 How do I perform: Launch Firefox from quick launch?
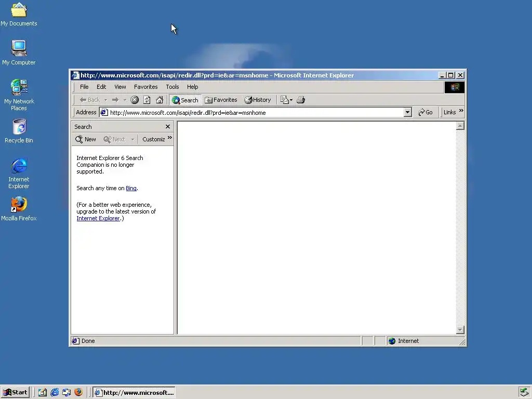click(78, 392)
